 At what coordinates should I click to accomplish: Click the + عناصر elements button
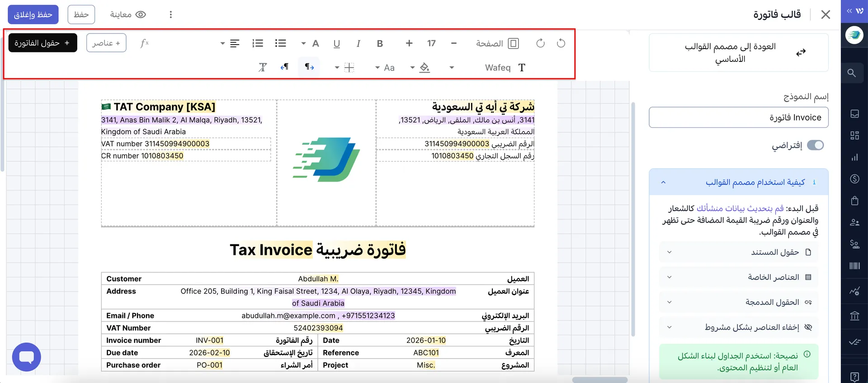coord(106,43)
